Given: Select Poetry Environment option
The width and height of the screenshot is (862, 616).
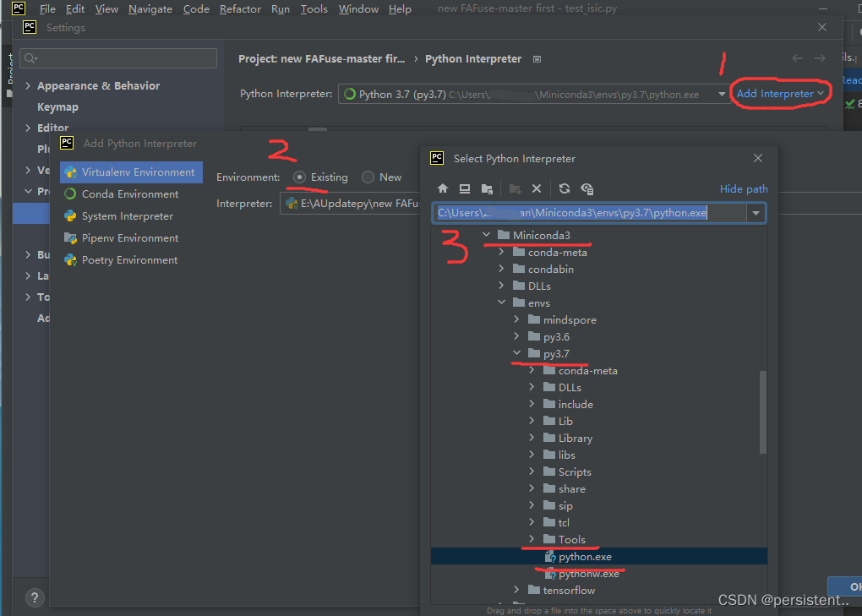Looking at the screenshot, I should [131, 260].
